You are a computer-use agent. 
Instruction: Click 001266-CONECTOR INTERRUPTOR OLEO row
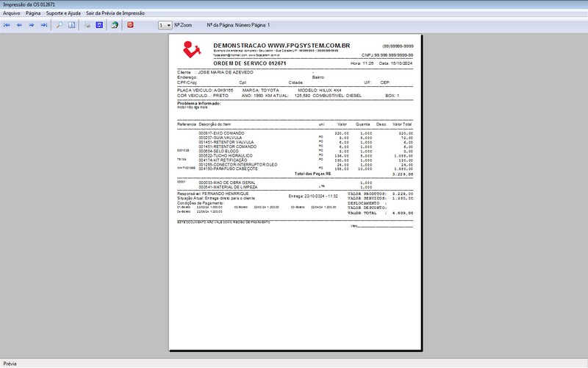(x=295, y=164)
